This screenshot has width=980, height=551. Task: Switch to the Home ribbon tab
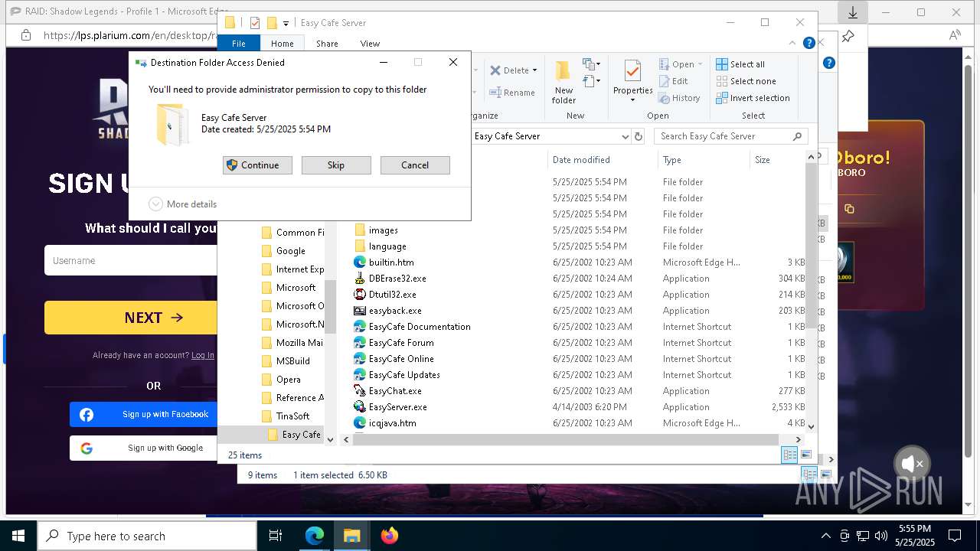pos(282,44)
